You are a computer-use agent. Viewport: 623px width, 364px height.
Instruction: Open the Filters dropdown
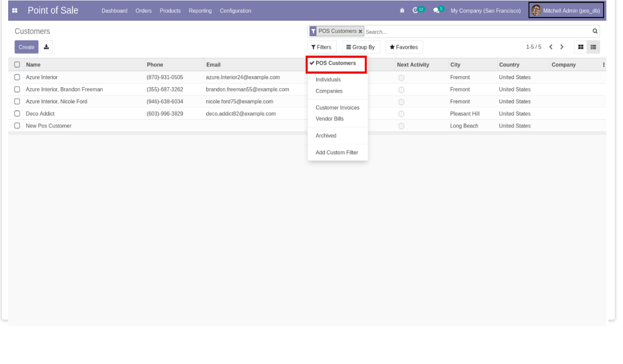click(x=321, y=47)
